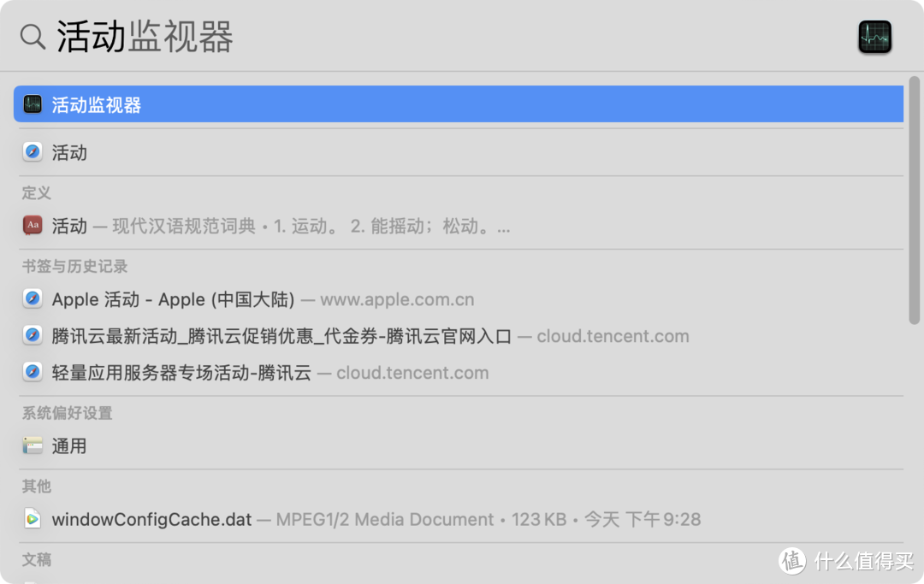Click the magnifying glass search icon

33,35
